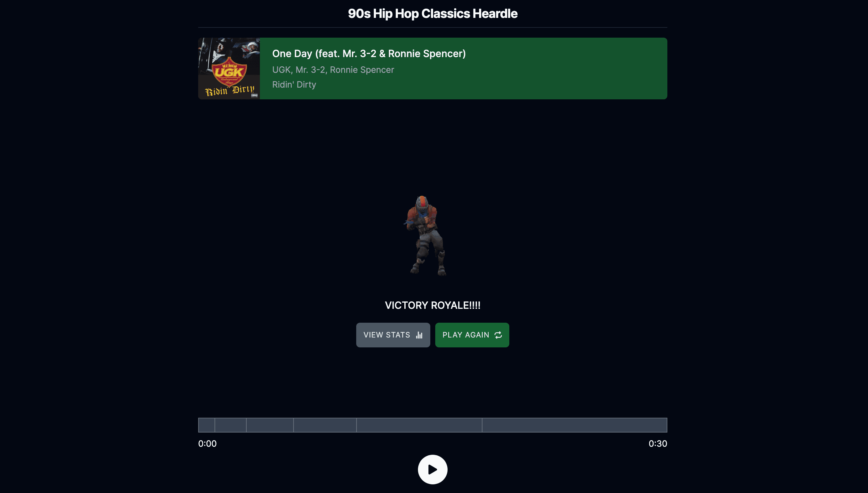Click the 90s Hip Hop Classics Heardle title
This screenshot has width=868, height=493.
pos(432,14)
